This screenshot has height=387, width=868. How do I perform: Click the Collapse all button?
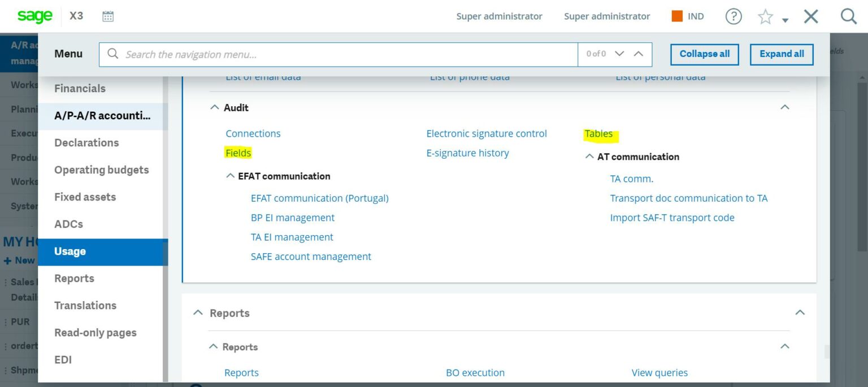(x=704, y=54)
